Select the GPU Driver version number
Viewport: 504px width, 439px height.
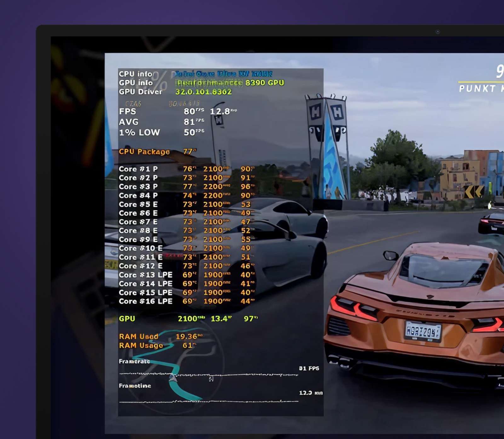pyautogui.click(x=203, y=92)
